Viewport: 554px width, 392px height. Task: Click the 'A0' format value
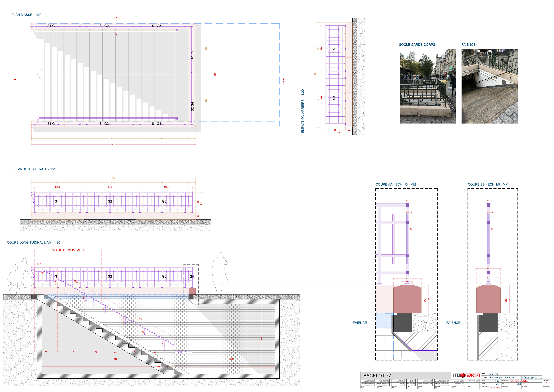click(498, 384)
